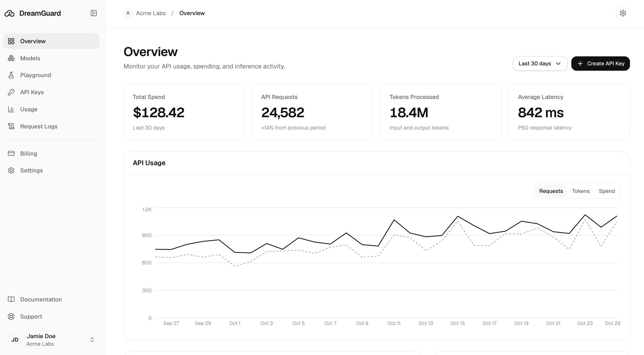Click the 24,582 API requests value
Viewport: 644px width, 355px height.
pos(283,112)
